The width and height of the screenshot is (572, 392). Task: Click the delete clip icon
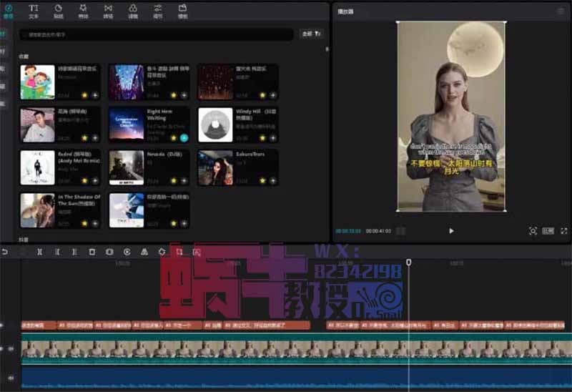[92, 252]
